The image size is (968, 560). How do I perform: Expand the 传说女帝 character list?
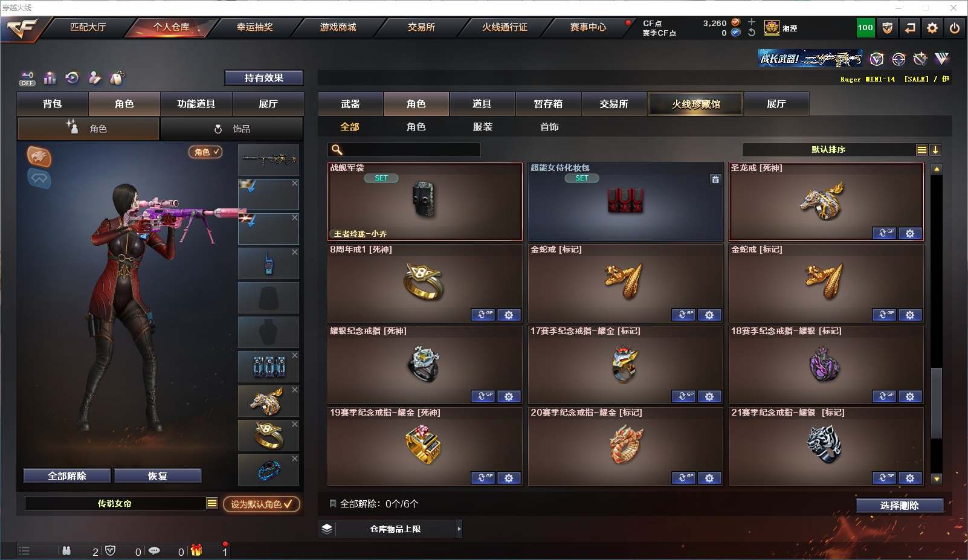tap(211, 503)
